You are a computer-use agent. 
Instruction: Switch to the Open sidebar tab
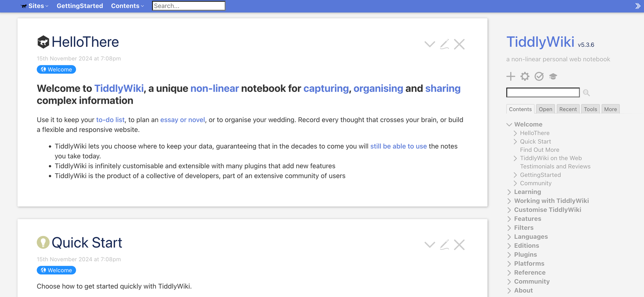[x=545, y=109]
